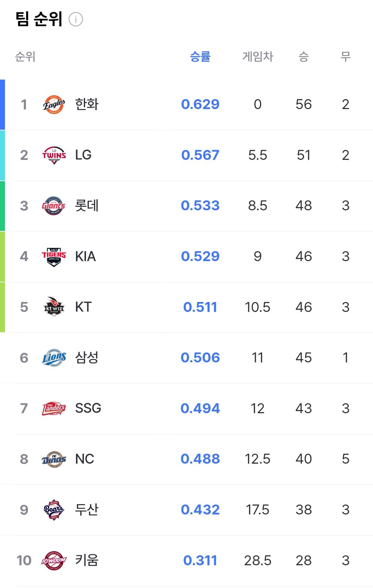The height and width of the screenshot is (588, 373).
Task: Sort by the 무 draws column header
Action: click(346, 56)
